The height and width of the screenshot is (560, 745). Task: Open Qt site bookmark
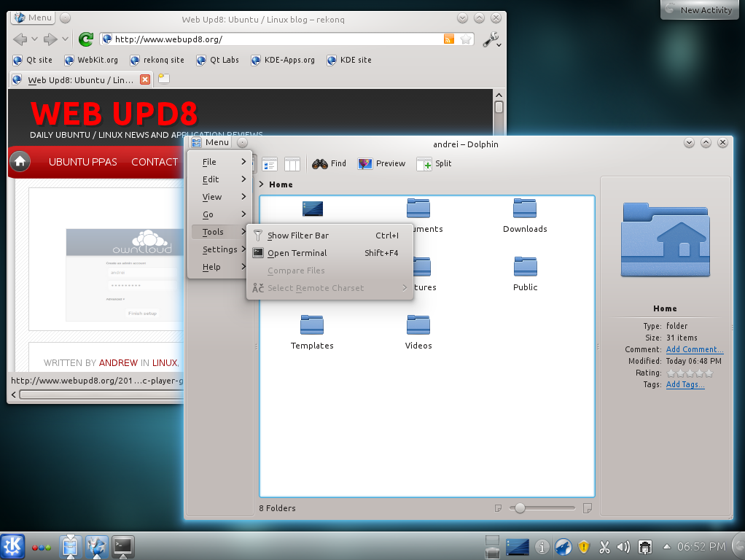coord(33,60)
